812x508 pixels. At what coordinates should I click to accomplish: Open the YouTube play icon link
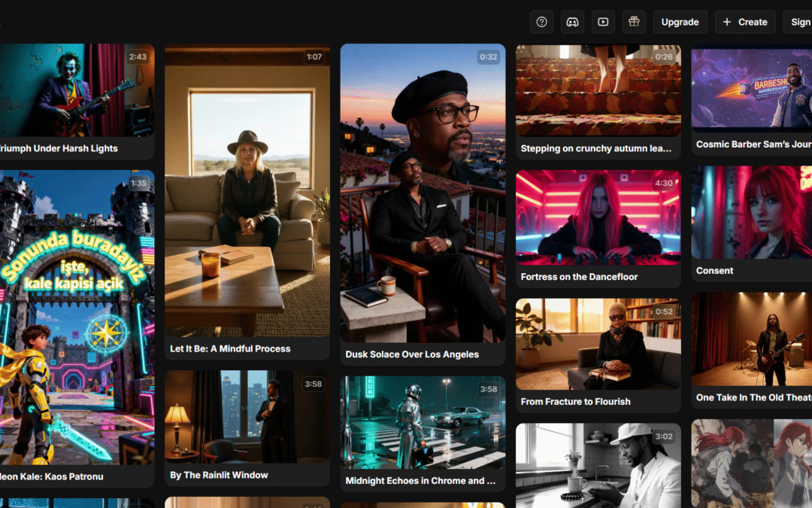[x=603, y=22]
